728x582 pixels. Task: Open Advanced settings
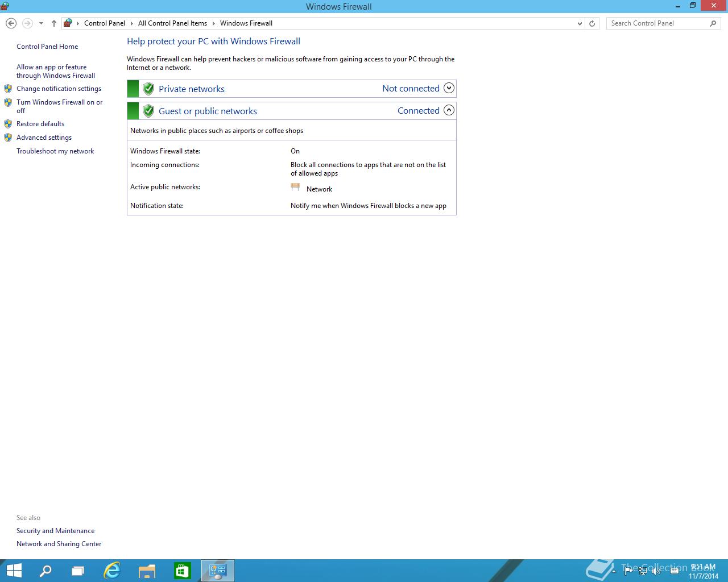point(44,138)
